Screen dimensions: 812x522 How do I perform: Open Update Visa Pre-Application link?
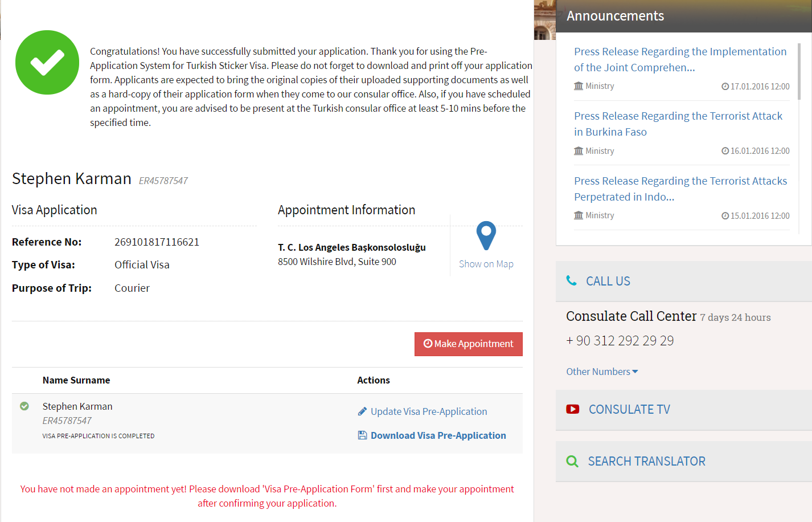(429, 411)
